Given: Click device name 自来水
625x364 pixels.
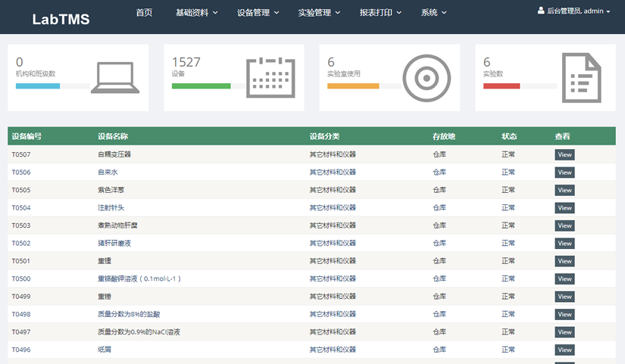Looking at the screenshot, I should click(x=108, y=172).
